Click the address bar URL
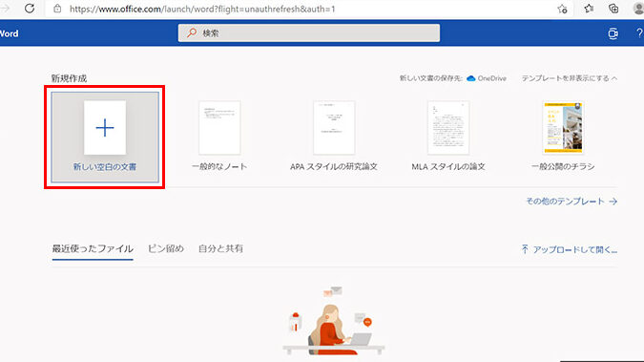 point(202,9)
